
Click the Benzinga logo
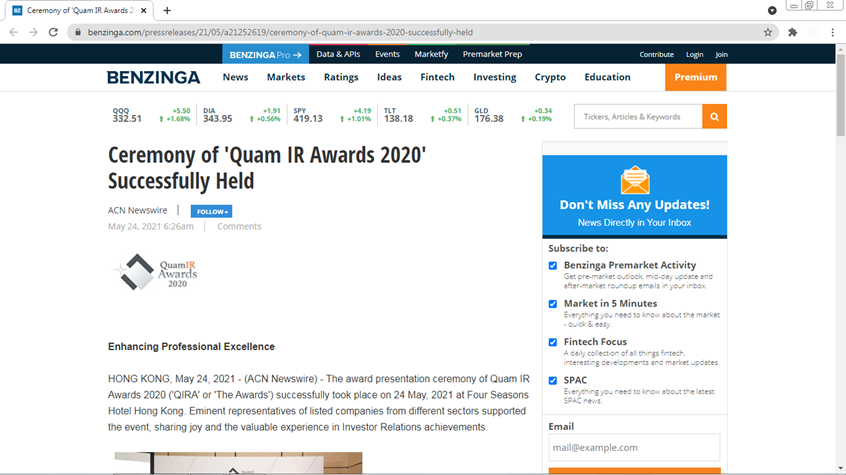154,78
